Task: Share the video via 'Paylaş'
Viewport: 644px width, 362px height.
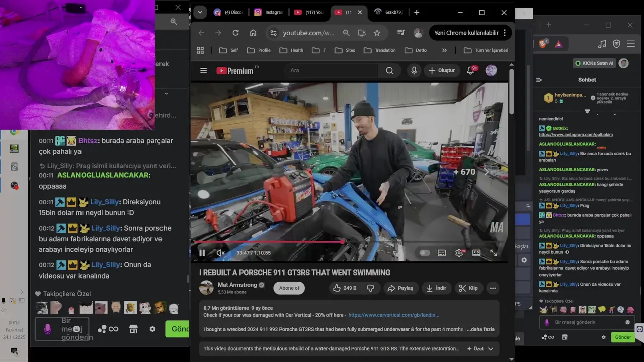Action: 400,288
